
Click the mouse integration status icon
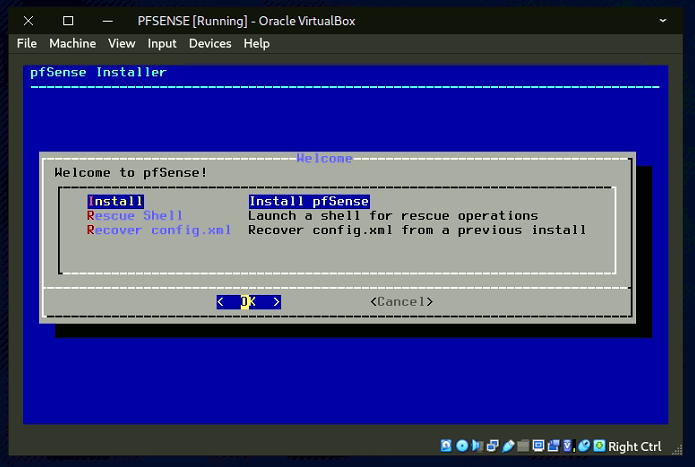click(x=585, y=446)
